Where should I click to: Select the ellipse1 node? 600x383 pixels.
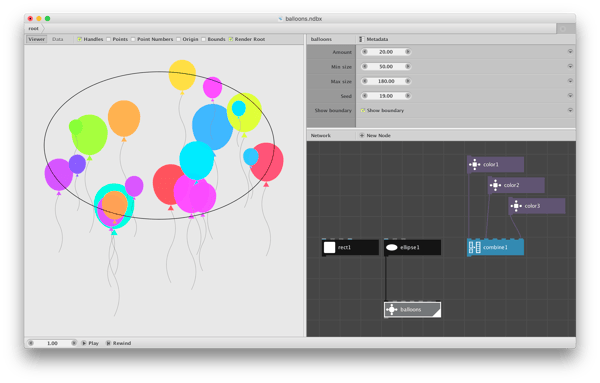pyautogui.click(x=412, y=247)
